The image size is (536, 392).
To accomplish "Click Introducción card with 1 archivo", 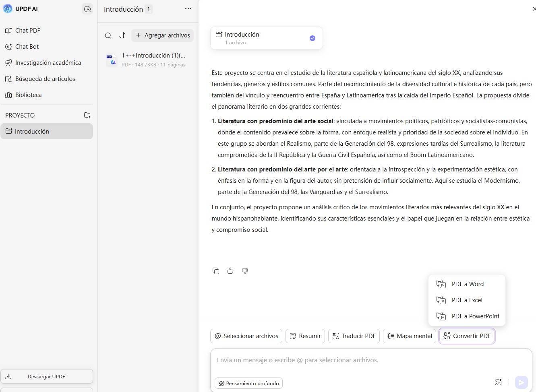I will coord(267,38).
